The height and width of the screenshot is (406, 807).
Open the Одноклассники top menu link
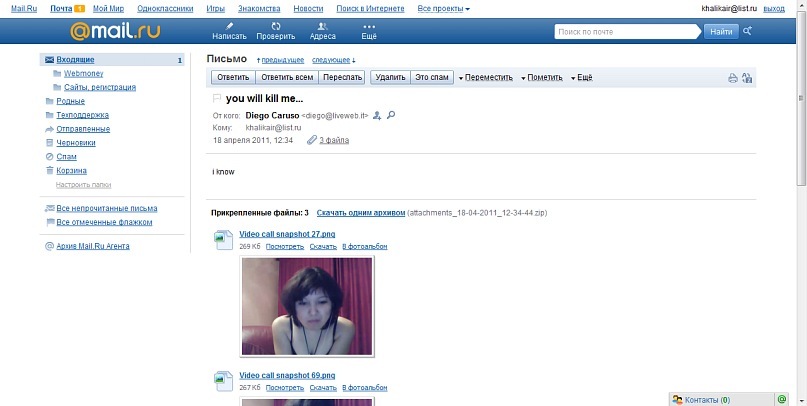(x=165, y=9)
